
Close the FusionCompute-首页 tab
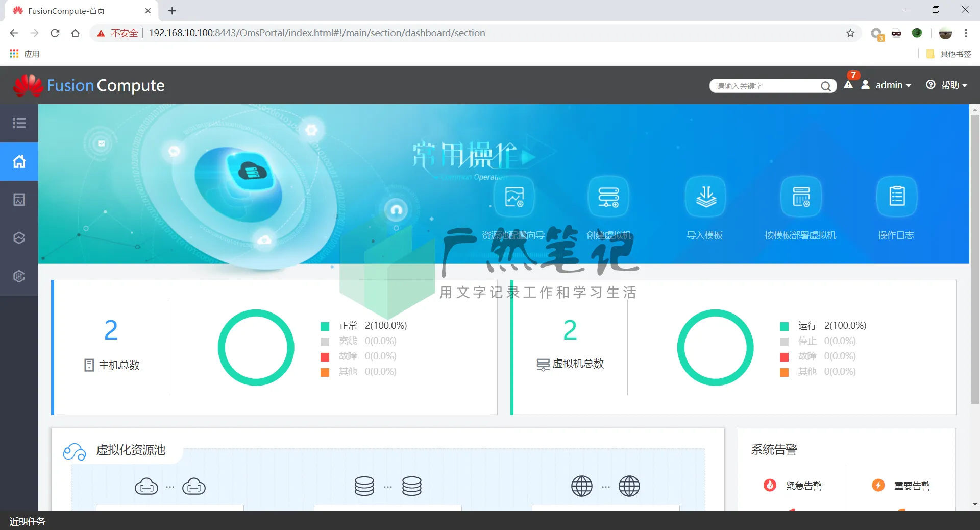pos(148,11)
